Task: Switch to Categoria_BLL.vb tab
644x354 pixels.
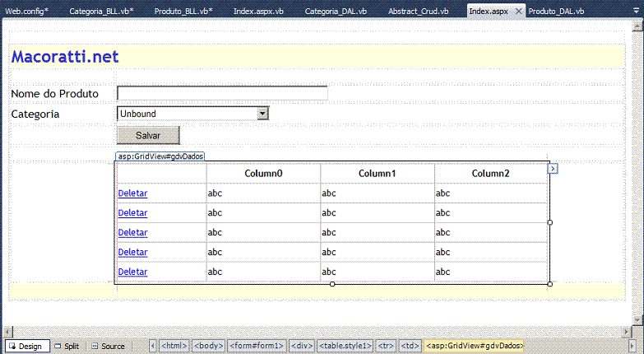Action: [101, 12]
